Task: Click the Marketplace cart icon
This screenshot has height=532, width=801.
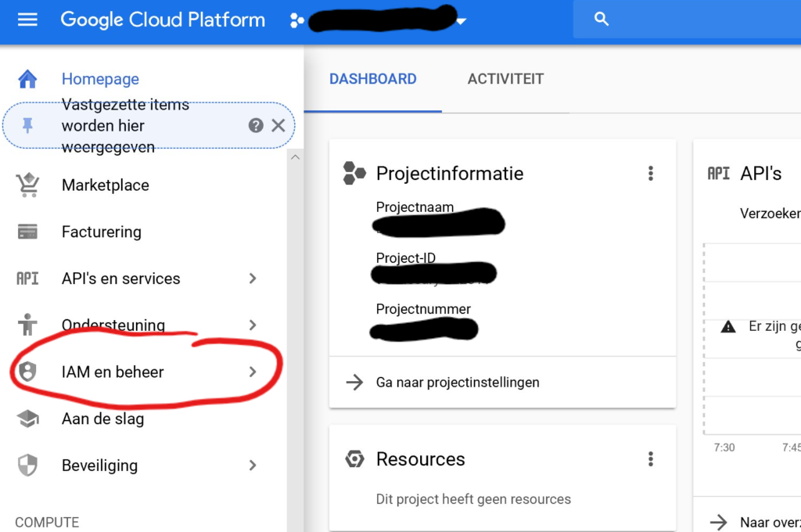Action: coord(27,185)
